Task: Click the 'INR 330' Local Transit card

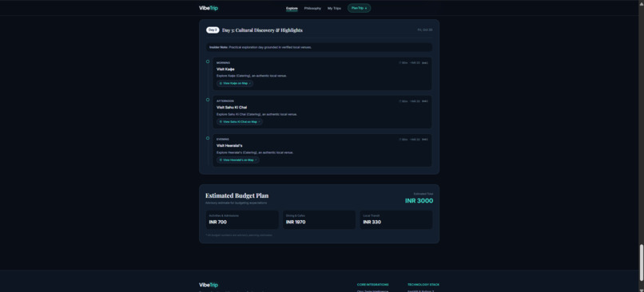Action: [396, 220]
